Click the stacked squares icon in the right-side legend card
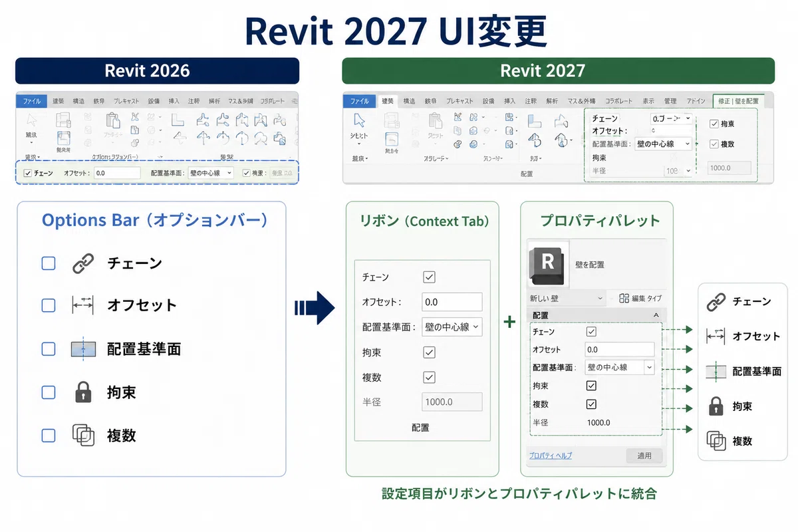The image size is (798, 532). click(x=716, y=440)
